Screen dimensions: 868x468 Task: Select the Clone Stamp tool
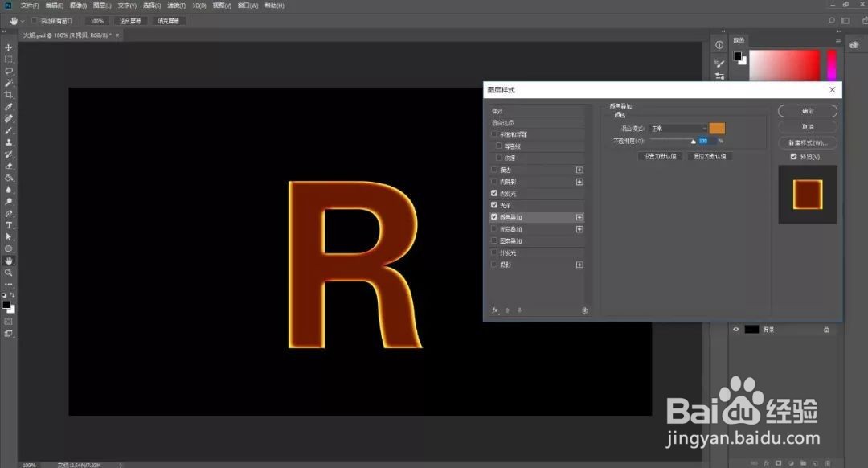[8, 142]
